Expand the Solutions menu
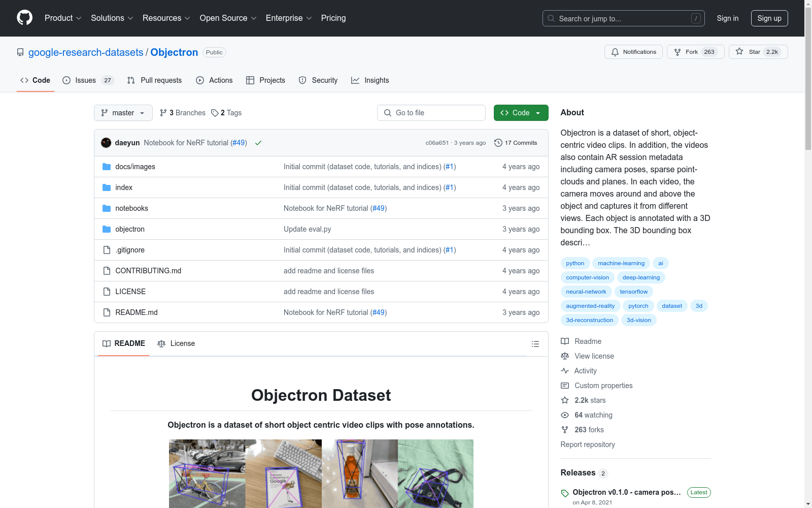The height and width of the screenshot is (508, 812). coord(112,18)
